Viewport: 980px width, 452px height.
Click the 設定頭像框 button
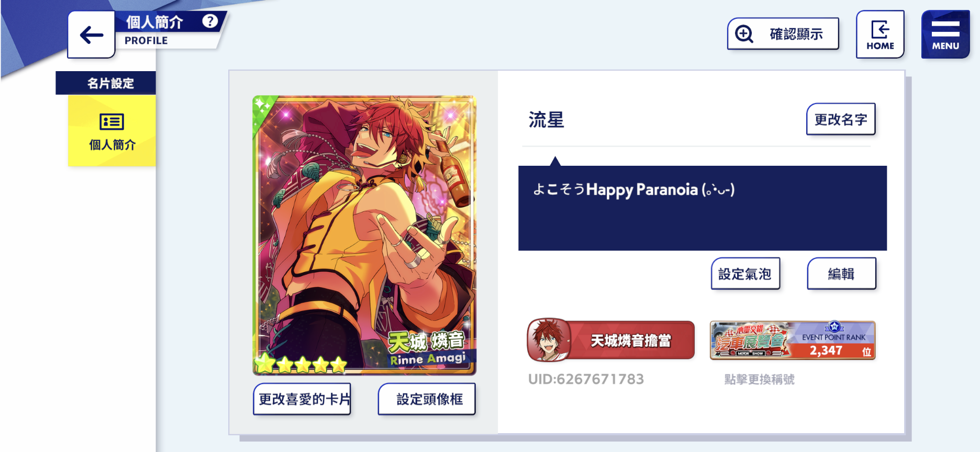[427, 399]
